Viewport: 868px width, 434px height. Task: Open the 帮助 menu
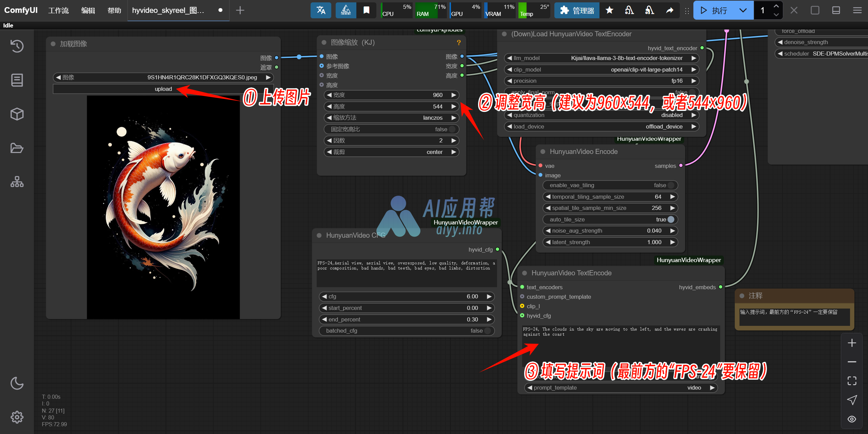(114, 11)
